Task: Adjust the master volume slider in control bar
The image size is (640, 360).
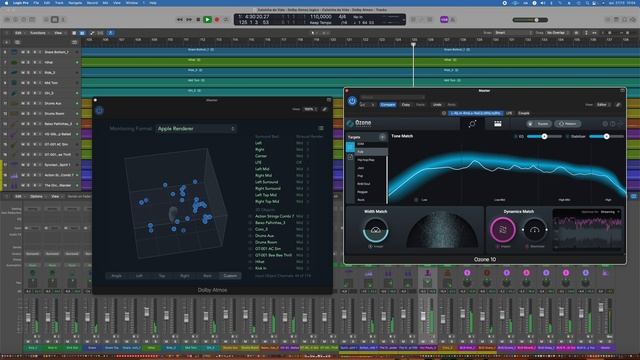Action: coord(531,20)
